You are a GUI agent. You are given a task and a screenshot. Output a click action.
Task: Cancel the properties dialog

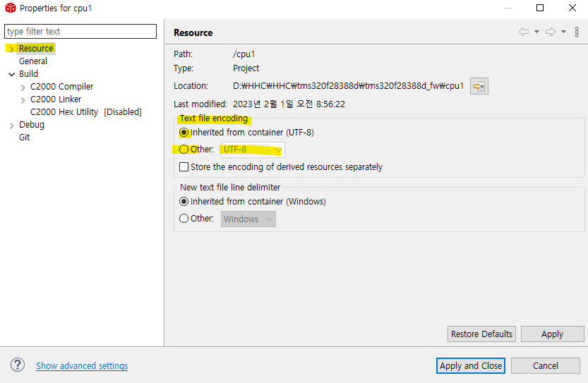pos(545,366)
